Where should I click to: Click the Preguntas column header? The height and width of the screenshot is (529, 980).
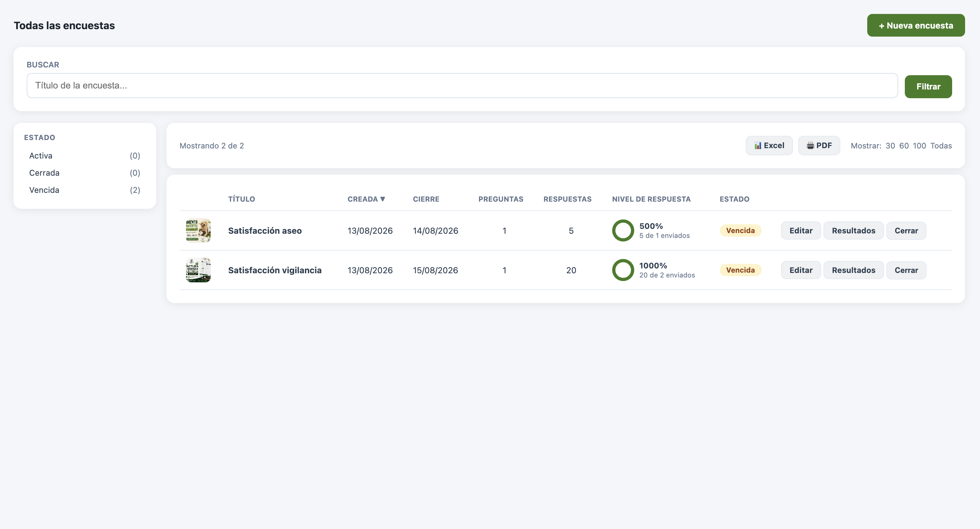[501, 199]
